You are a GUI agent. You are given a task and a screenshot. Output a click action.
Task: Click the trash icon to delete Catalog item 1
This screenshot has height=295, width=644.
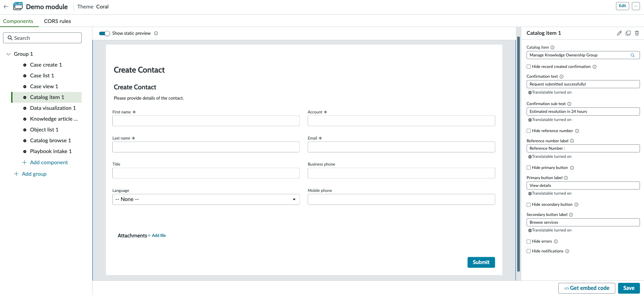point(637,33)
